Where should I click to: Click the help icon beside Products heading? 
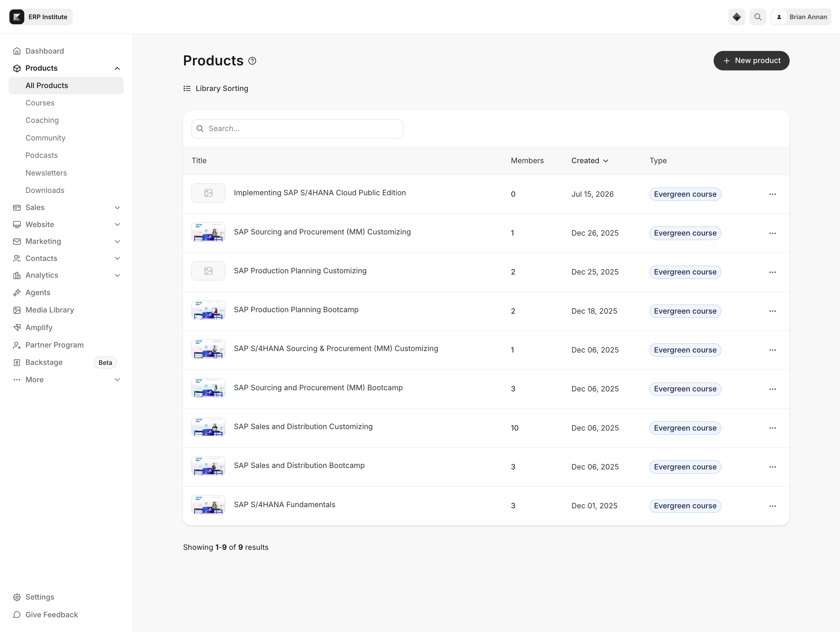click(252, 61)
